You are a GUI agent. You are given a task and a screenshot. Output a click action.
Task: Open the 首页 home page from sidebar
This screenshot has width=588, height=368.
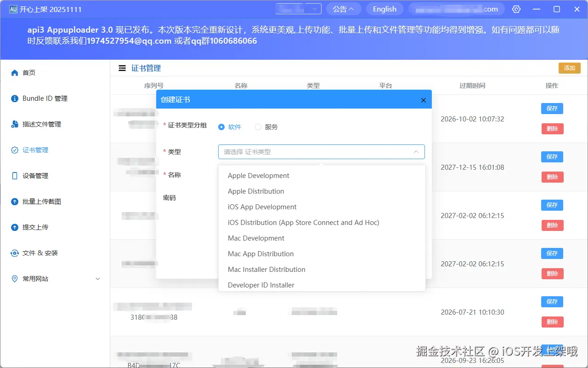pos(30,72)
